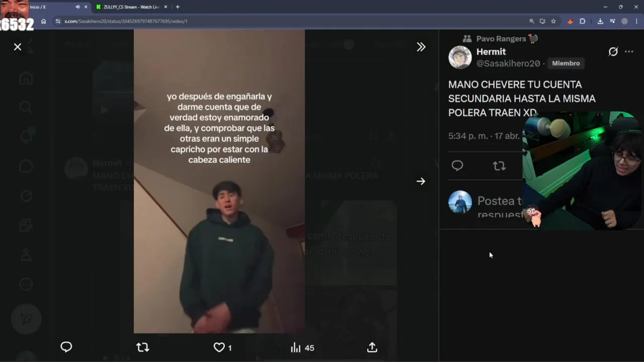Open site information icon in address bar

[x=58, y=21]
